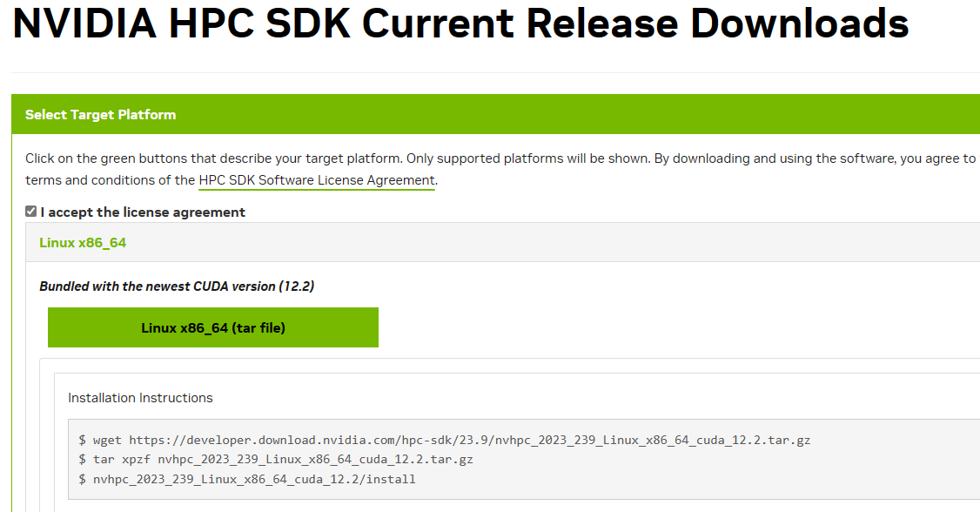The width and height of the screenshot is (980, 512).
Task: Click the "Click on the green buttons" intro sentence
Action: pyautogui.click(x=214, y=158)
